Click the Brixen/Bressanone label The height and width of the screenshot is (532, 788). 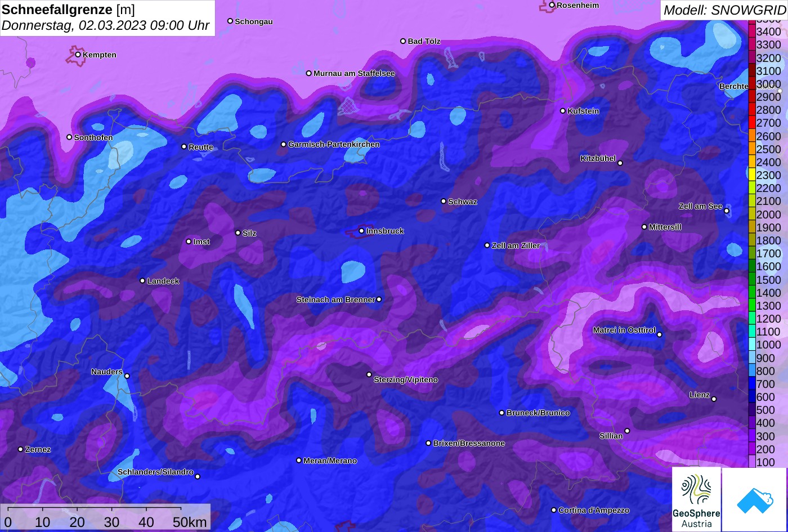469,443
